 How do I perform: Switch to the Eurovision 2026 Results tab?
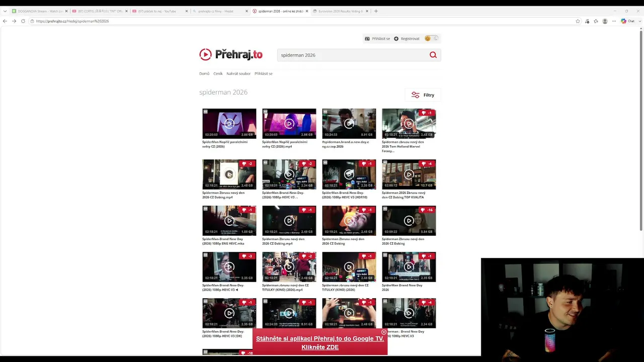pyautogui.click(x=341, y=11)
